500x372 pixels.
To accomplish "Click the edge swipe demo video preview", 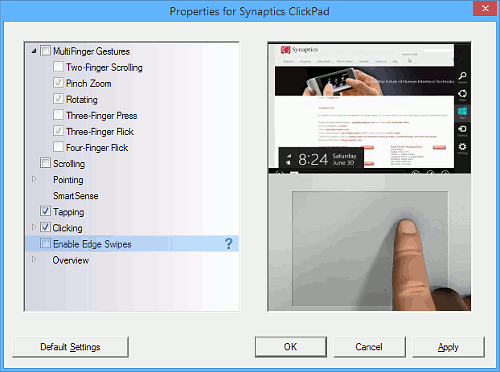I will point(369,107).
